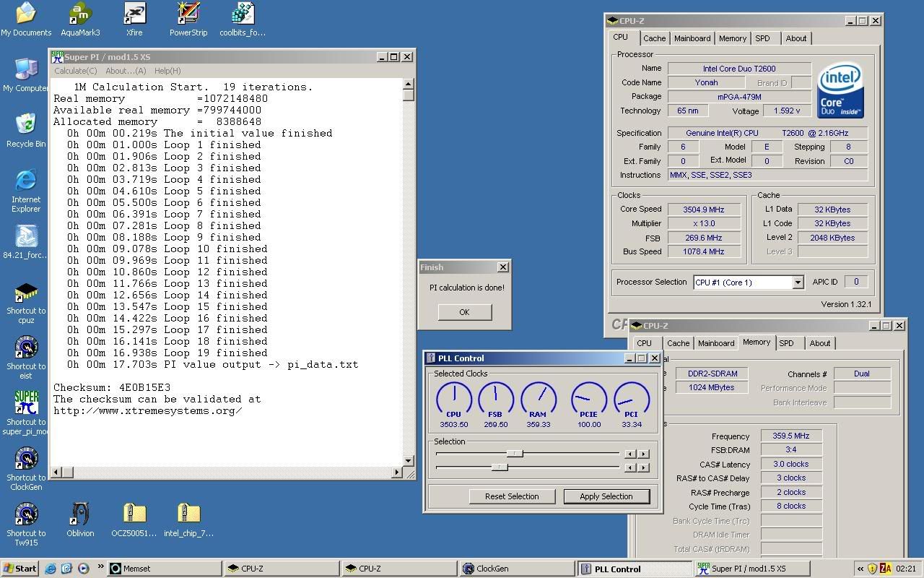Click the upper slider's right step arrow
Image resolution: width=924 pixels, height=578 pixels.
[x=643, y=454]
